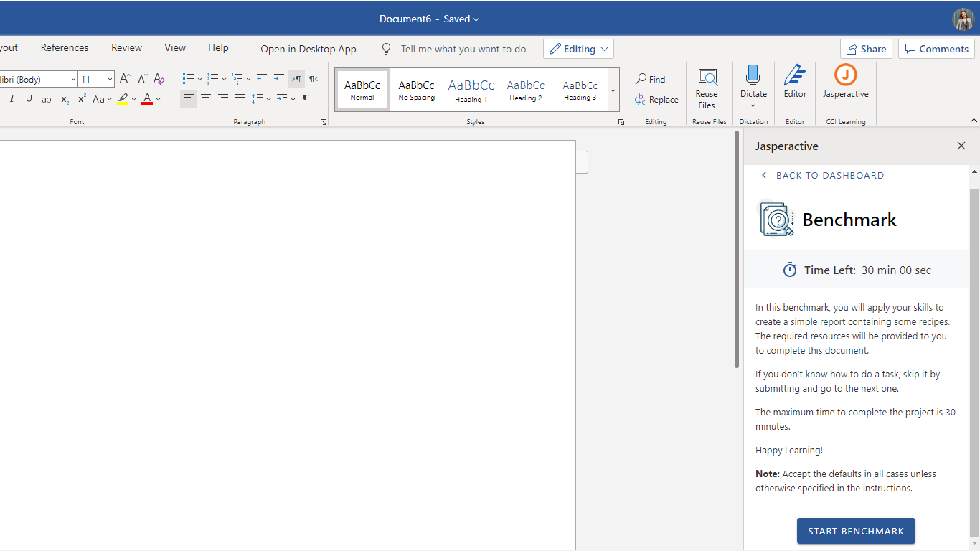Expand the Styles gallery
The height and width of the screenshot is (551, 980).
(x=613, y=90)
